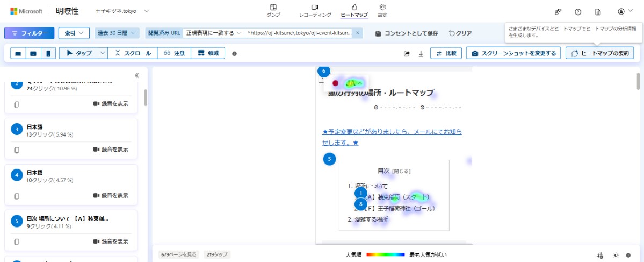
Task: Select the mobile phone device view icon
Action: tap(48, 53)
